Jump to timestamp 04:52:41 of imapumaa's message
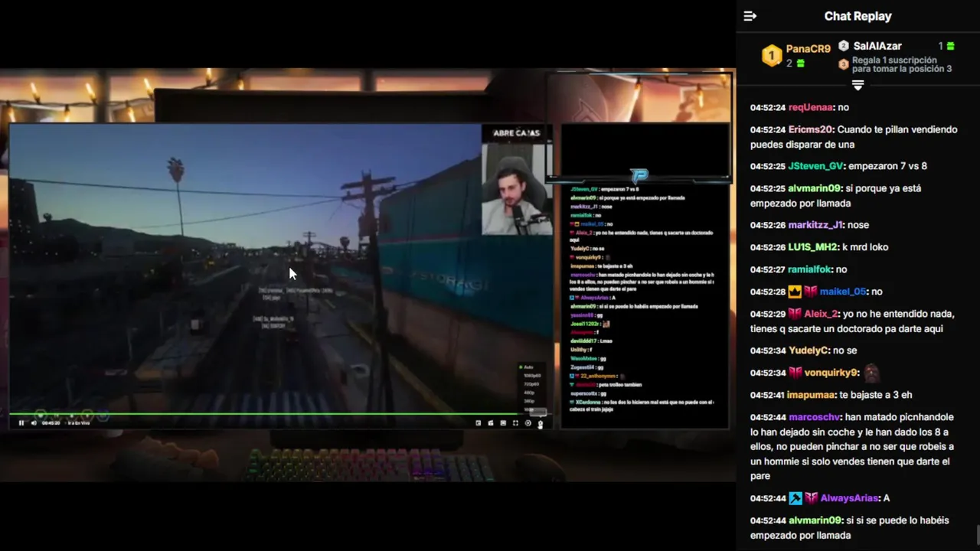 (768, 395)
